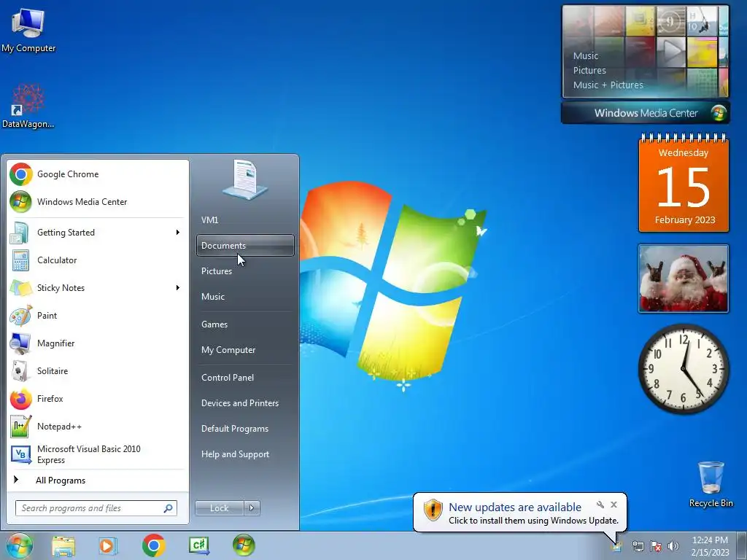Viewport: 747px width, 560px height.
Task: Click Show desktop button at taskbar end
Action: (x=741, y=545)
